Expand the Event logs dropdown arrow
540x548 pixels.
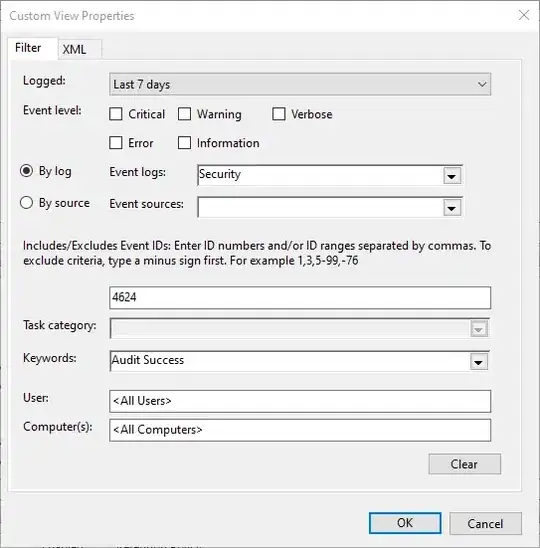[x=452, y=176]
